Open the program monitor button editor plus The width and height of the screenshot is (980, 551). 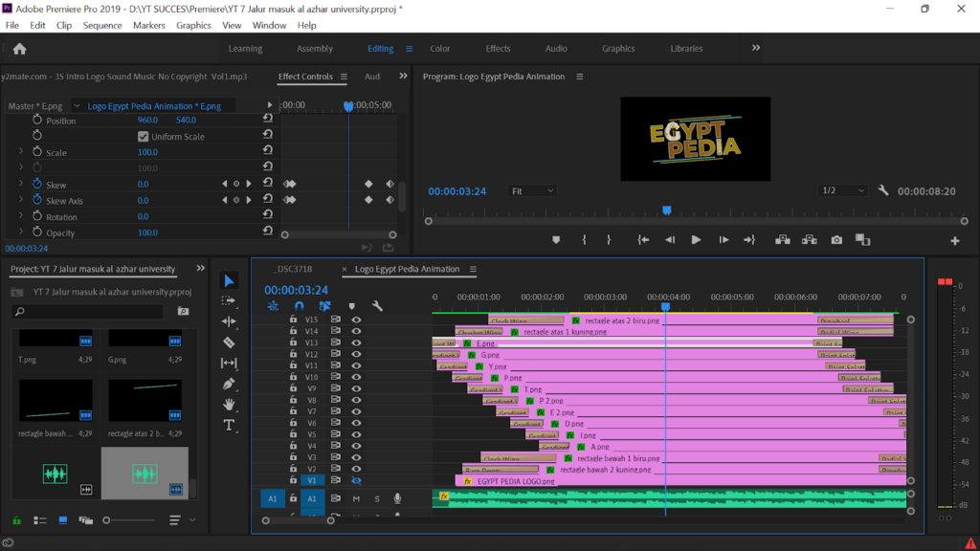pos(955,240)
